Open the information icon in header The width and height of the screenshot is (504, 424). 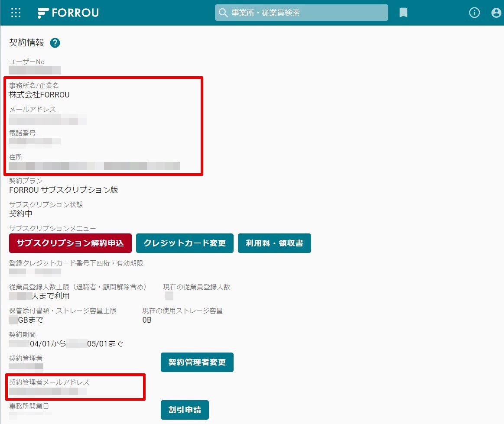click(x=474, y=13)
